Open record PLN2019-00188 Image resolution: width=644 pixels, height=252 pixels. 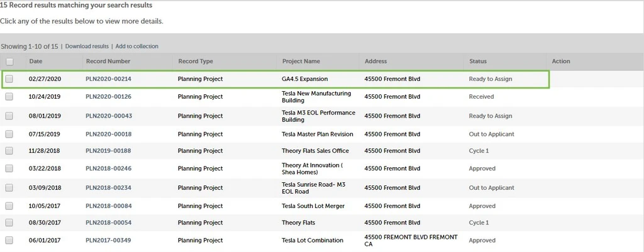coord(108,151)
